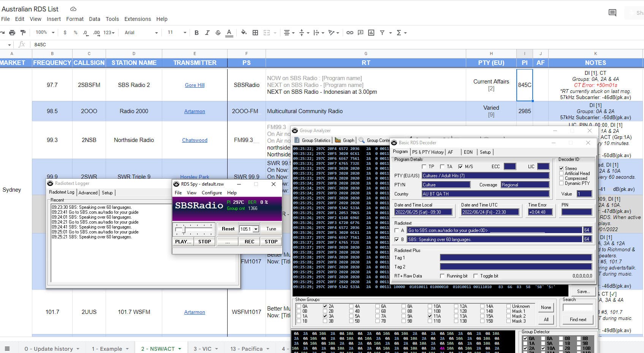The height and width of the screenshot is (353, 644).
Task: Click the borders icon
Action: [255, 33]
